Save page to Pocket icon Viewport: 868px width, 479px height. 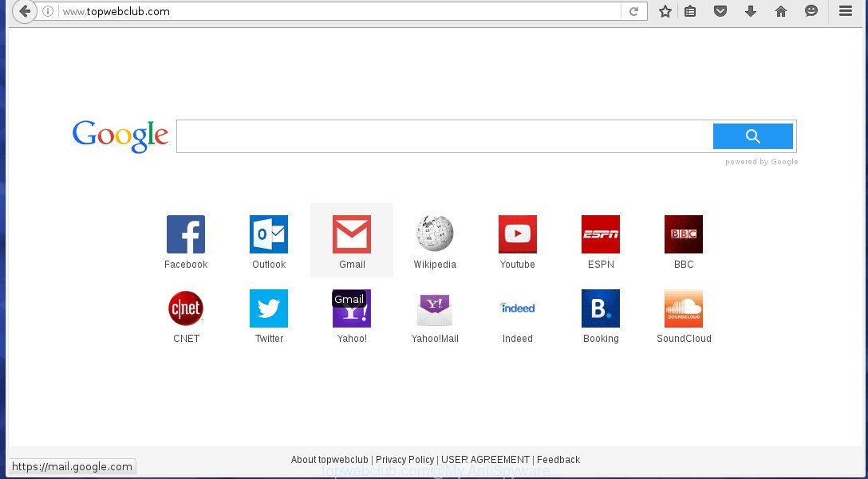(x=720, y=11)
